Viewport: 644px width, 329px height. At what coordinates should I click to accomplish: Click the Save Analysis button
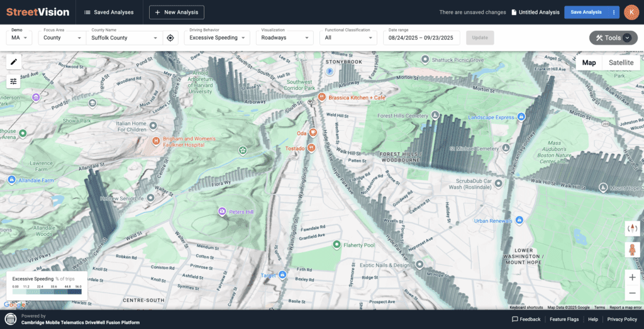[586, 12]
